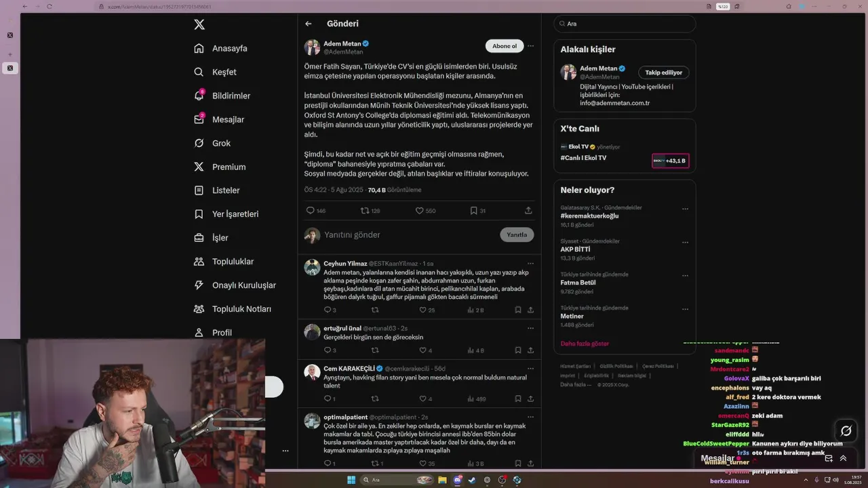The image size is (868, 488).
Task: Repost Cem KARAKEÇİLİ's reply
Action: click(x=375, y=399)
